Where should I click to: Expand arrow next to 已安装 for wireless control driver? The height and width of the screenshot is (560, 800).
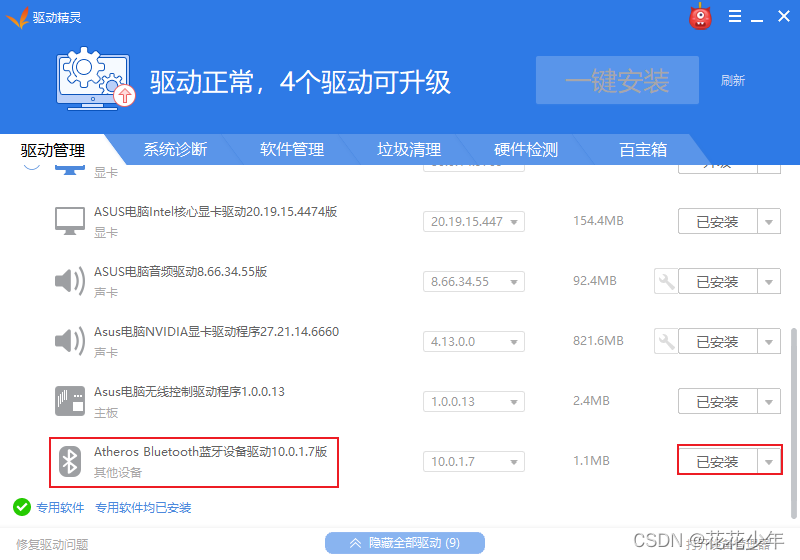[769, 402]
